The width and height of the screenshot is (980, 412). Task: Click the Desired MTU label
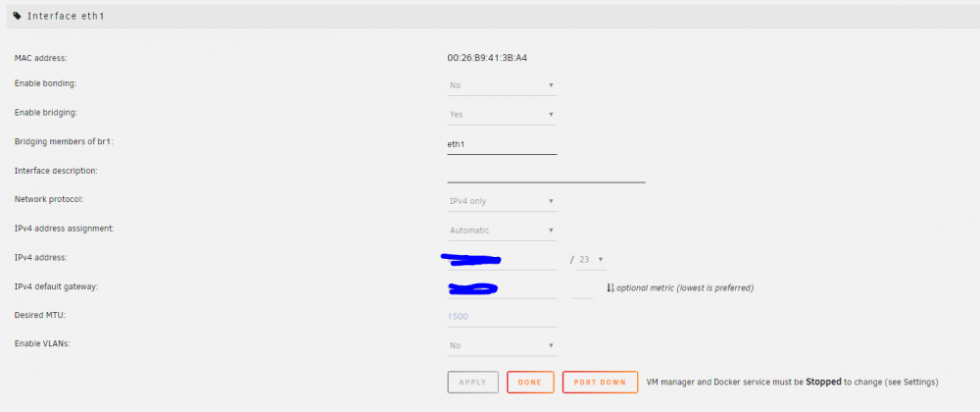[x=40, y=315]
